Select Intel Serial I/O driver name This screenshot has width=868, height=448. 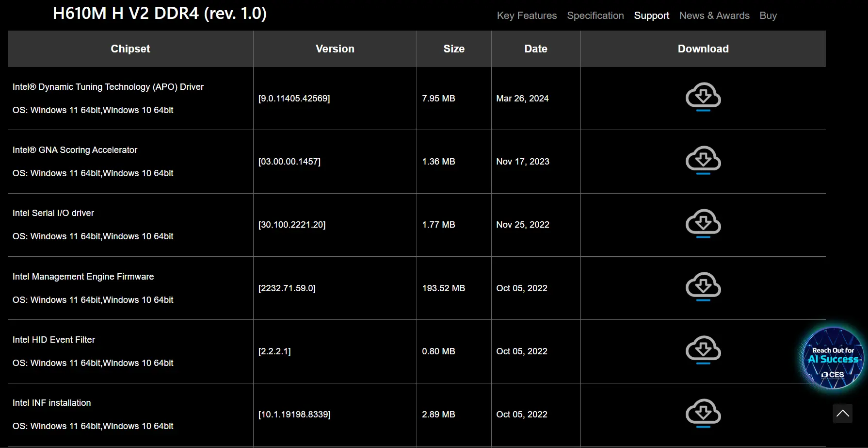pos(53,213)
